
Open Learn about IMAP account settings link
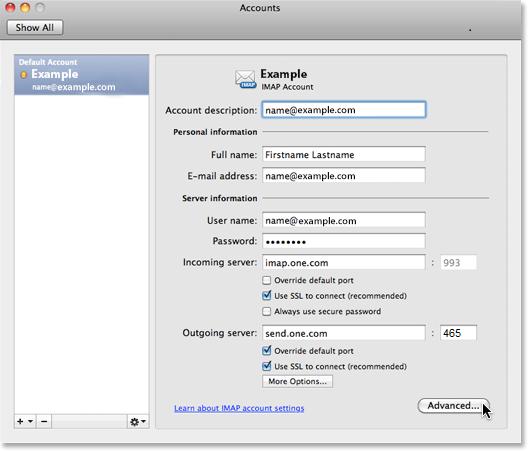(x=239, y=408)
